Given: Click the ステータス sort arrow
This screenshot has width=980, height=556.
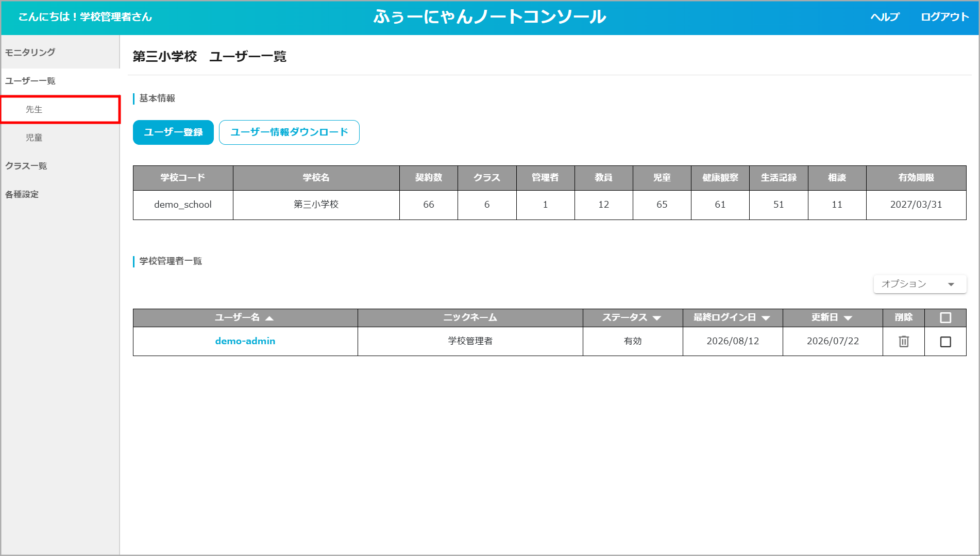Looking at the screenshot, I should tap(656, 318).
